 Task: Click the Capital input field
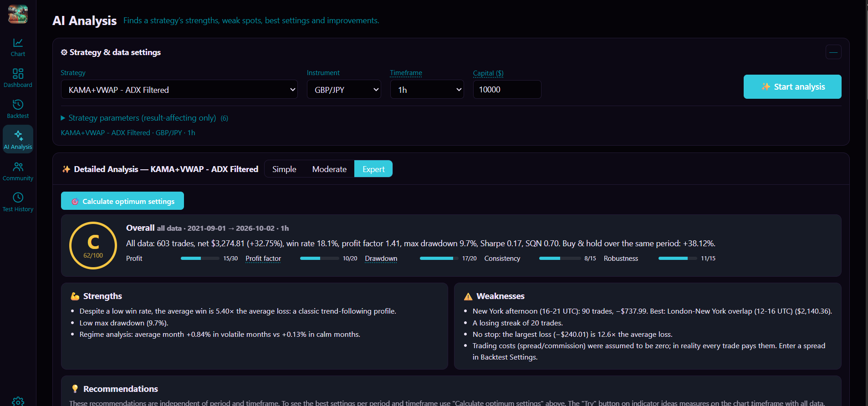point(507,90)
